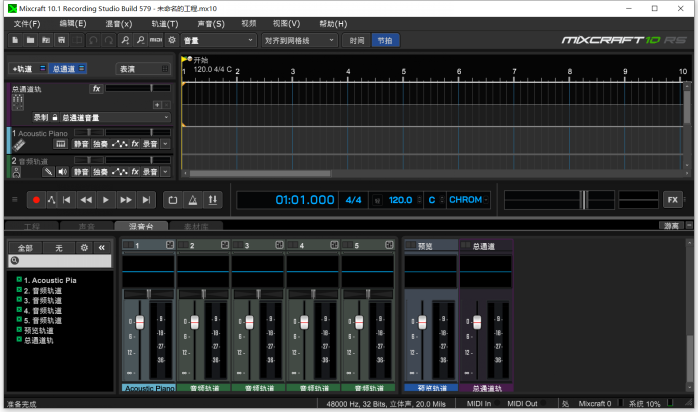
Task: Open the 文件(F) menu
Action: pyautogui.click(x=27, y=24)
